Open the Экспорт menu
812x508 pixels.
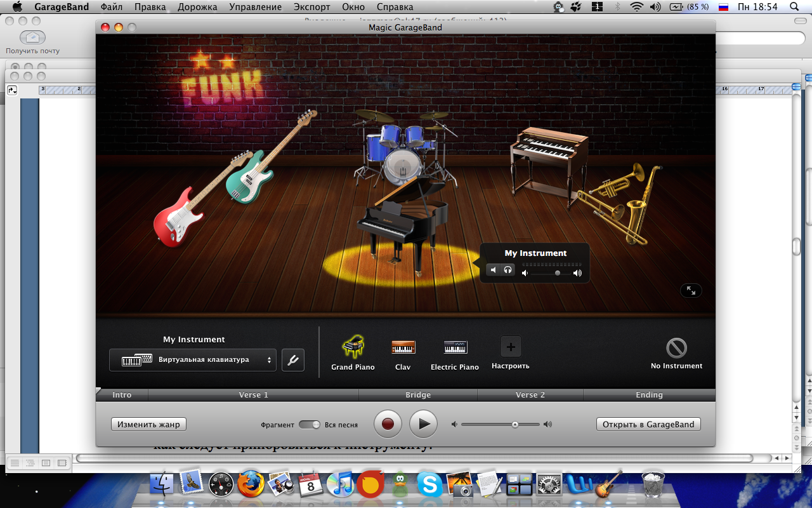pyautogui.click(x=312, y=7)
